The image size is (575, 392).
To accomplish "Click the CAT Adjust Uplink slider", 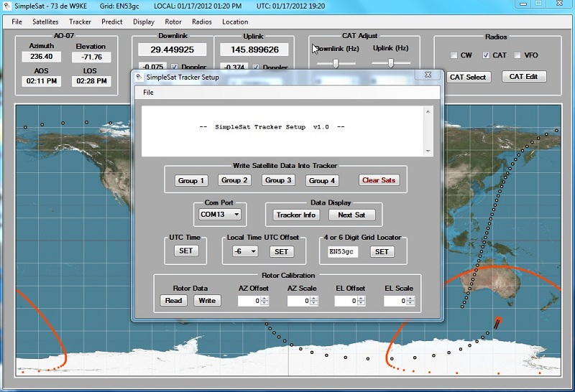I will click(x=391, y=63).
